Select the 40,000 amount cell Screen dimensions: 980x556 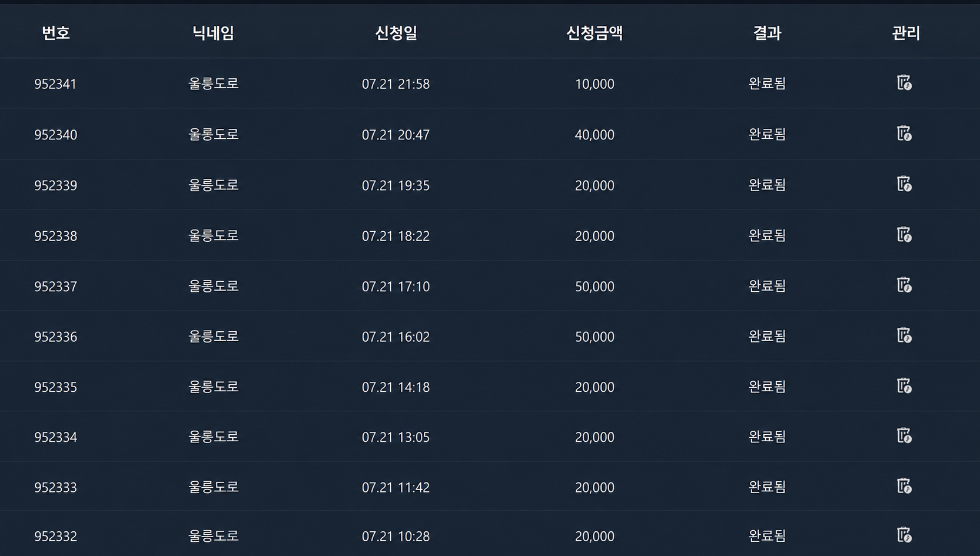594,135
